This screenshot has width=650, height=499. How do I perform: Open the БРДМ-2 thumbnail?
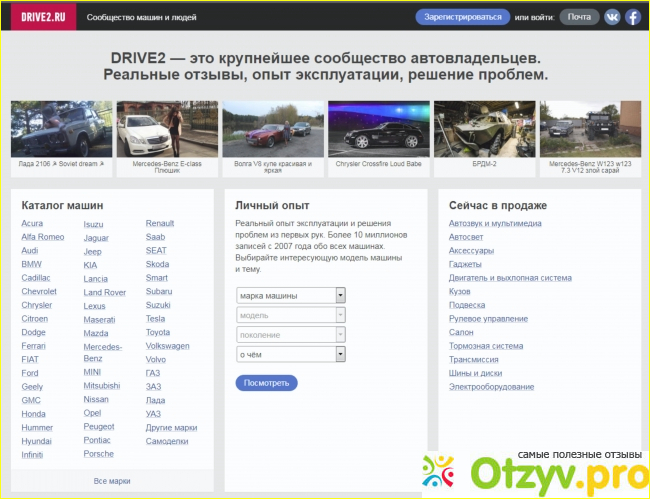[x=484, y=129]
